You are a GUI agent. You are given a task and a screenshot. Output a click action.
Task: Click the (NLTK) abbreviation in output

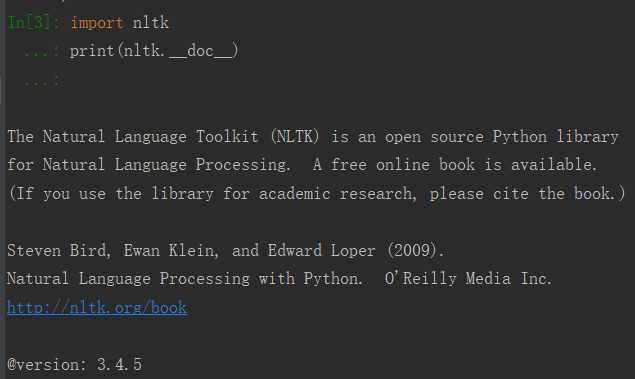point(295,136)
